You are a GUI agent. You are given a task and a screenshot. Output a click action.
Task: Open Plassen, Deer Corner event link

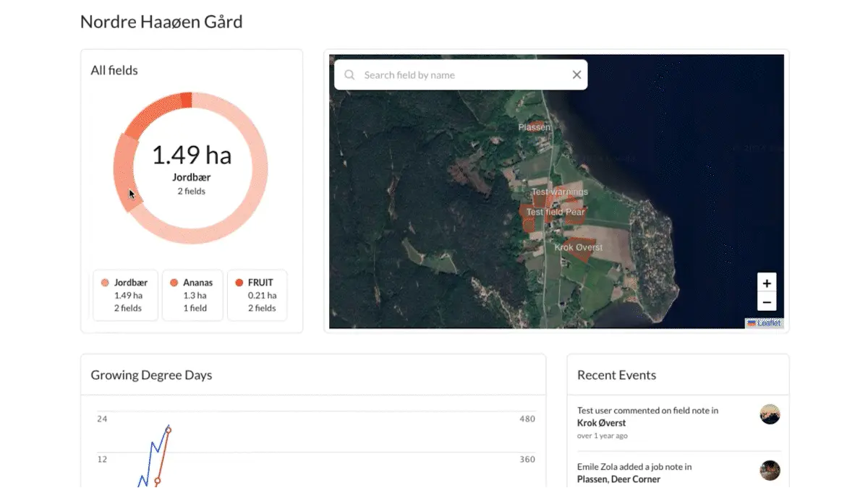(x=618, y=479)
